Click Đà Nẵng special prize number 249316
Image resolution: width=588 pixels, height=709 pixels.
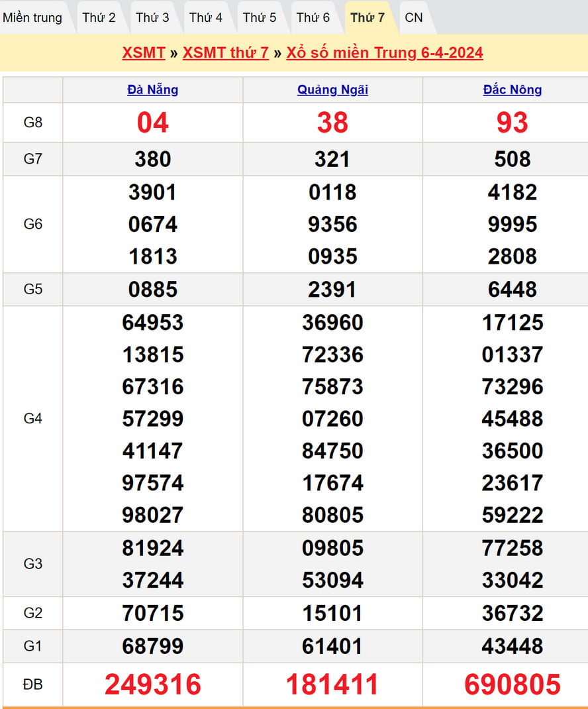pyautogui.click(x=152, y=684)
